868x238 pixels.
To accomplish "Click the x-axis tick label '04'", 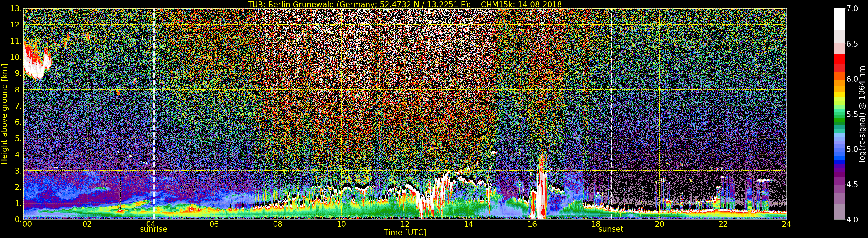I will [x=151, y=224].
